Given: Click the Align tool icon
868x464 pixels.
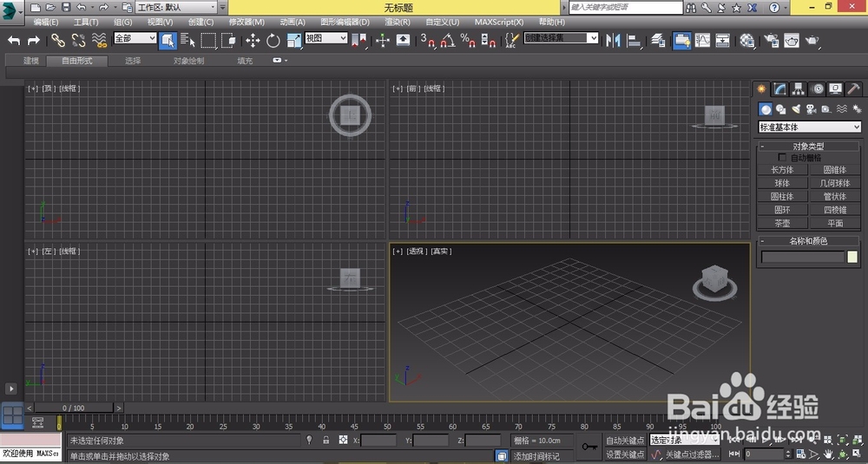Looking at the screenshot, I should 634,40.
